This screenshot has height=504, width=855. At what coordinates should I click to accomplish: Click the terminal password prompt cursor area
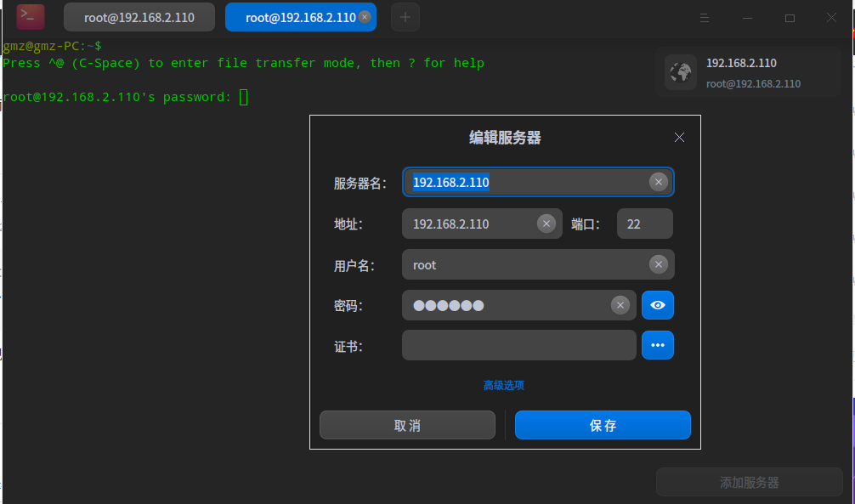point(245,96)
